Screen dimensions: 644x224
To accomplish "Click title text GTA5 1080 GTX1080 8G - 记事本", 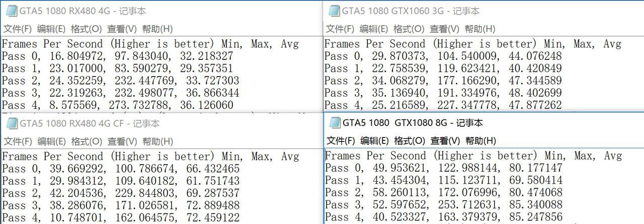I will click(x=413, y=122).
